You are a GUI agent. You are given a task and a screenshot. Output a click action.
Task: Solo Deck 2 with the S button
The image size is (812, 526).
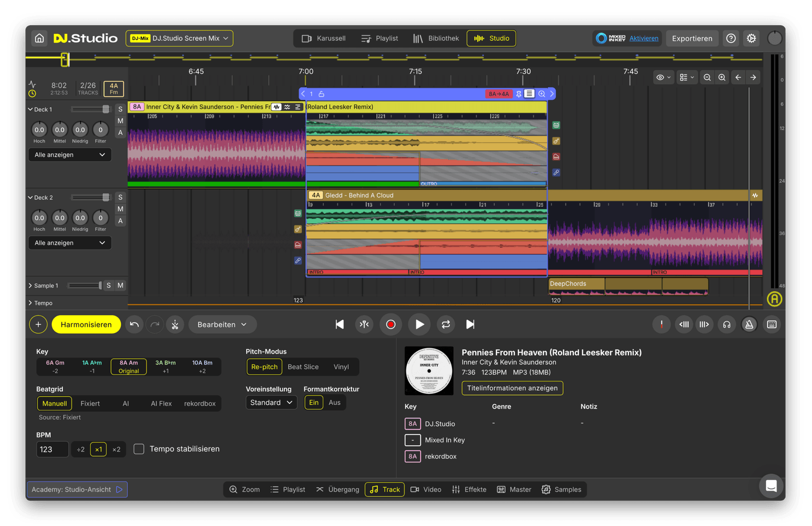[x=120, y=197]
